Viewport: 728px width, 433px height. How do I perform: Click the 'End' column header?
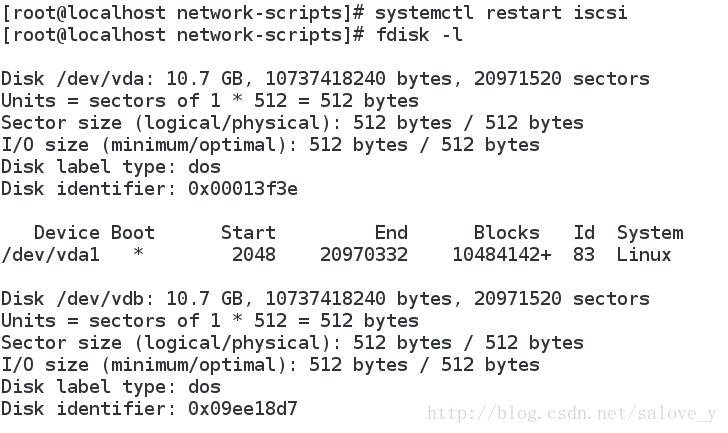click(391, 233)
